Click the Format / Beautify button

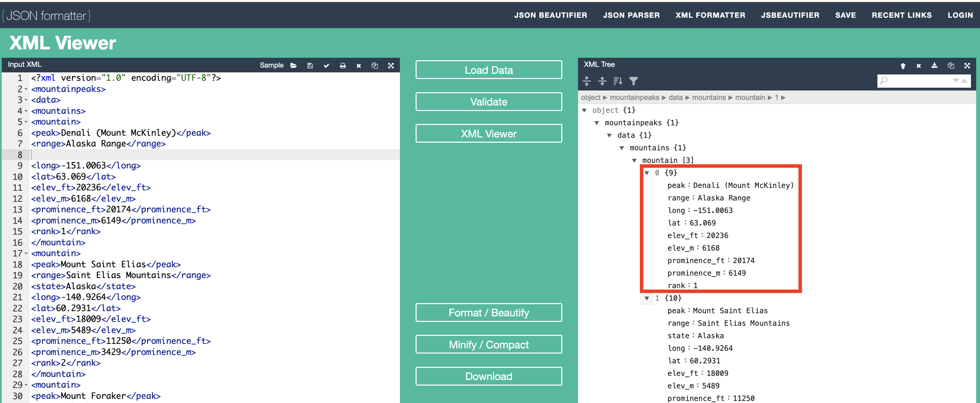489,313
